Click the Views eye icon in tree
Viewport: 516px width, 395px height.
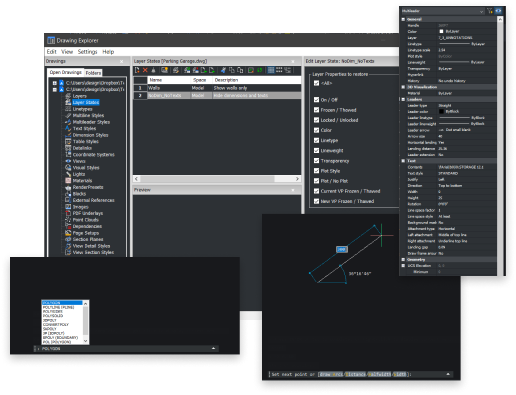68,161
